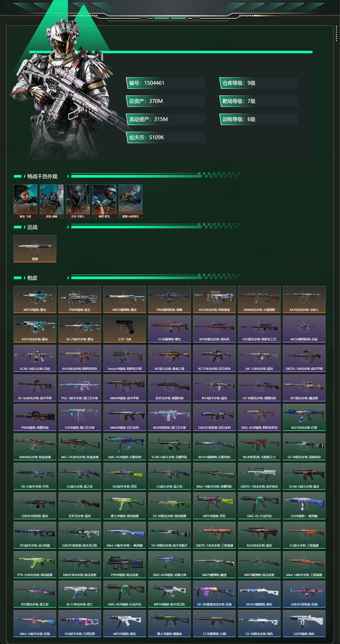The image size is (340, 644).
Task: Choose the 无名-守夜人 operator portrait
Action: tap(78, 201)
